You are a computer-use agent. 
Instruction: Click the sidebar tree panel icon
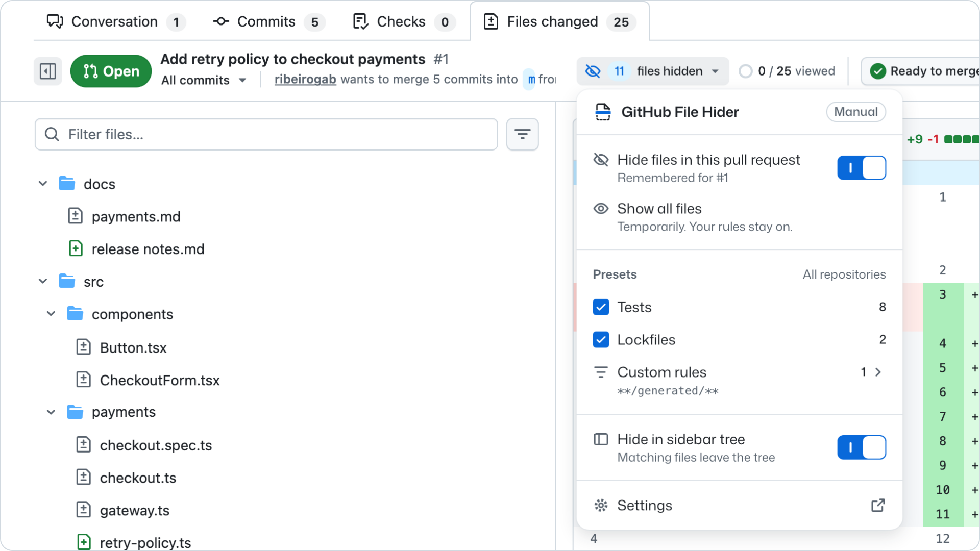click(601, 439)
